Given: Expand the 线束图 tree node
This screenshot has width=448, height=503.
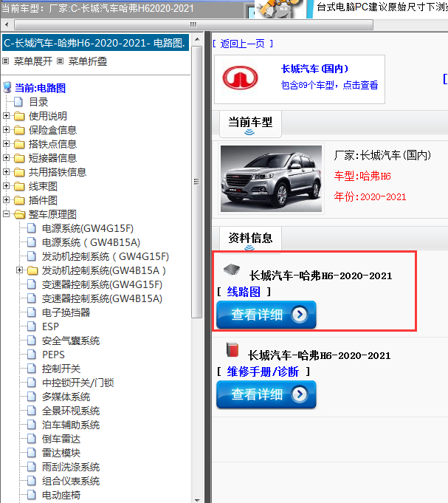Looking at the screenshot, I should pos(6,185).
